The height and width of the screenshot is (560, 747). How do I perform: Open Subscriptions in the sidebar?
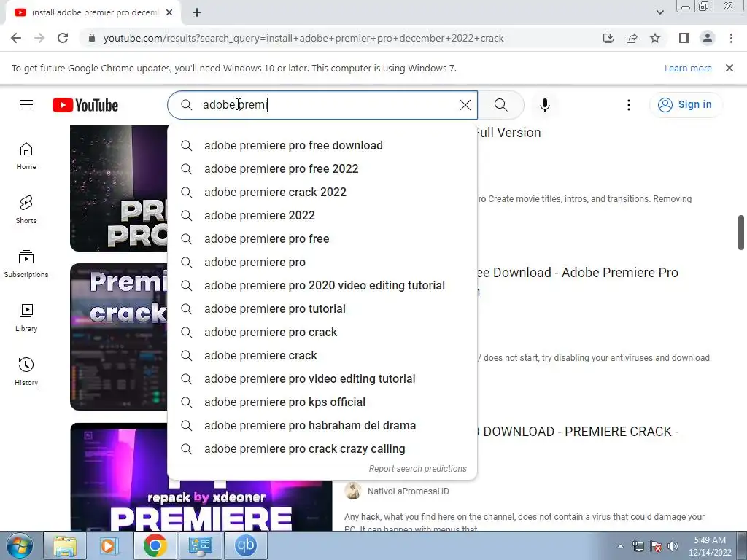coord(26,264)
